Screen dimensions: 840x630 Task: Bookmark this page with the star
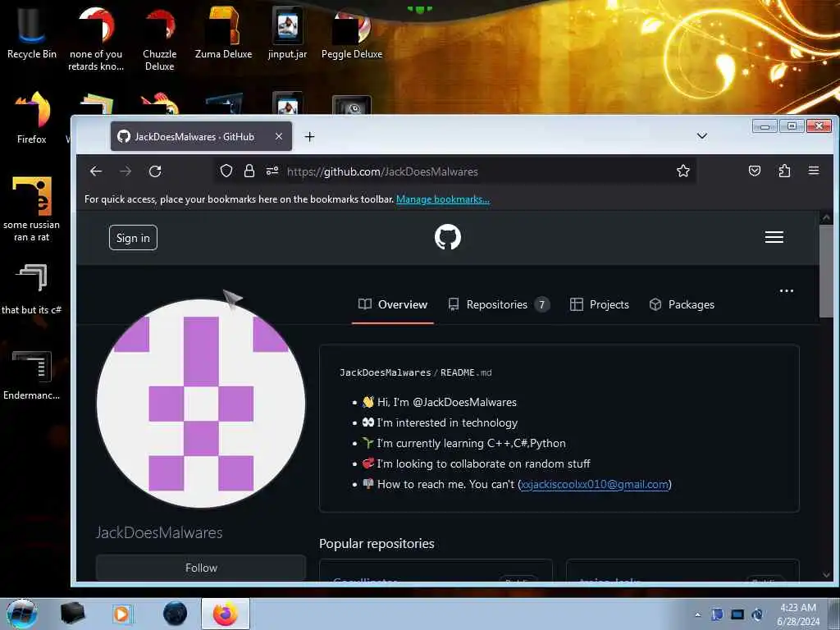click(683, 171)
